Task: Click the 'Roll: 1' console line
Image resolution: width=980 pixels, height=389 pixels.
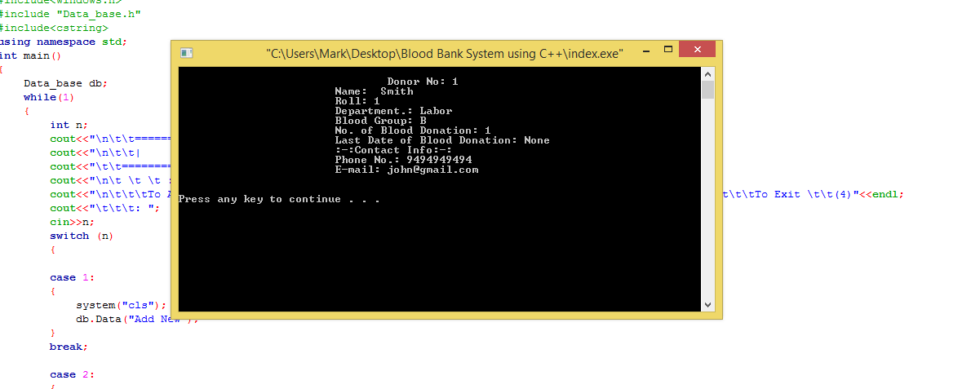Action: tap(357, 101)
